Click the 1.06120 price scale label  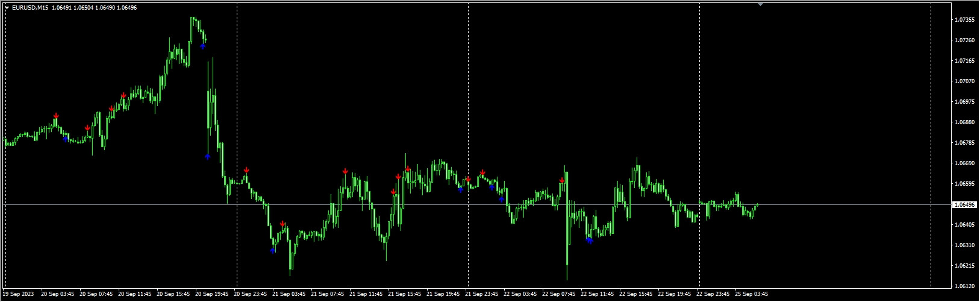965,286
